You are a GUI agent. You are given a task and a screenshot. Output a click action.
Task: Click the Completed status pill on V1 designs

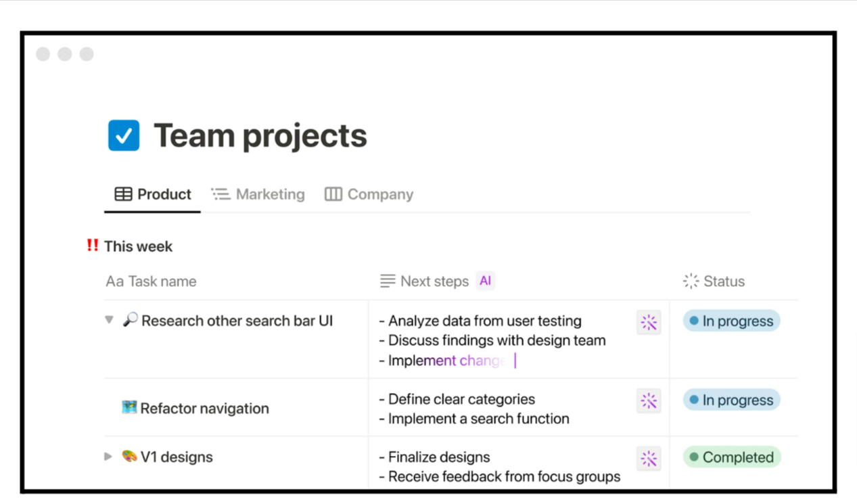pos(731,457)
